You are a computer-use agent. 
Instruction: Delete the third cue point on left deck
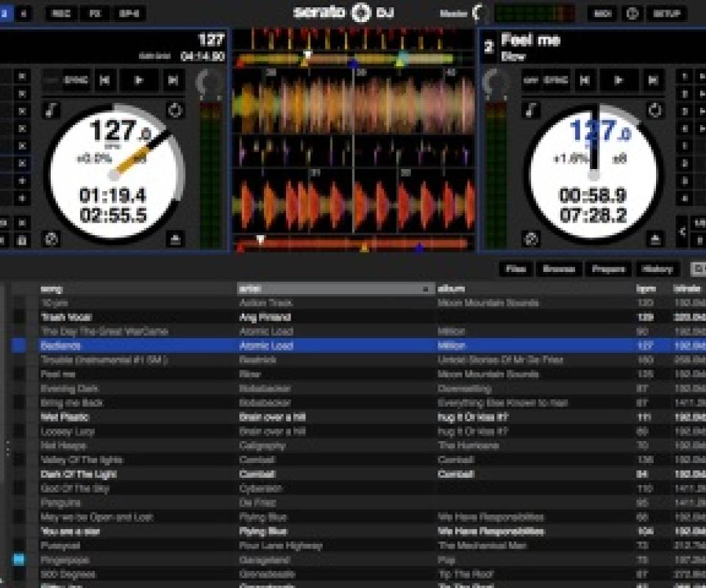[x=21, y=111]
